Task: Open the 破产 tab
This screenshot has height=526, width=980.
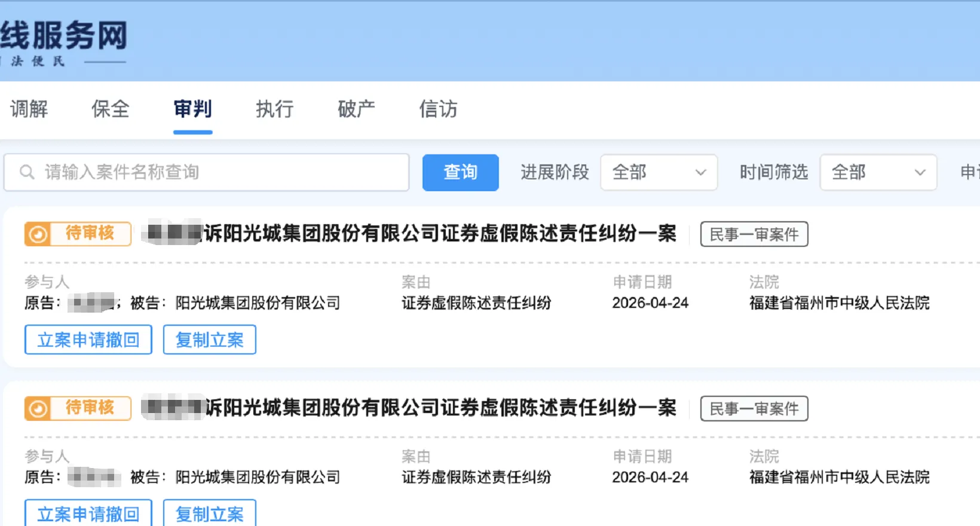Action: [x=356, y=109]
